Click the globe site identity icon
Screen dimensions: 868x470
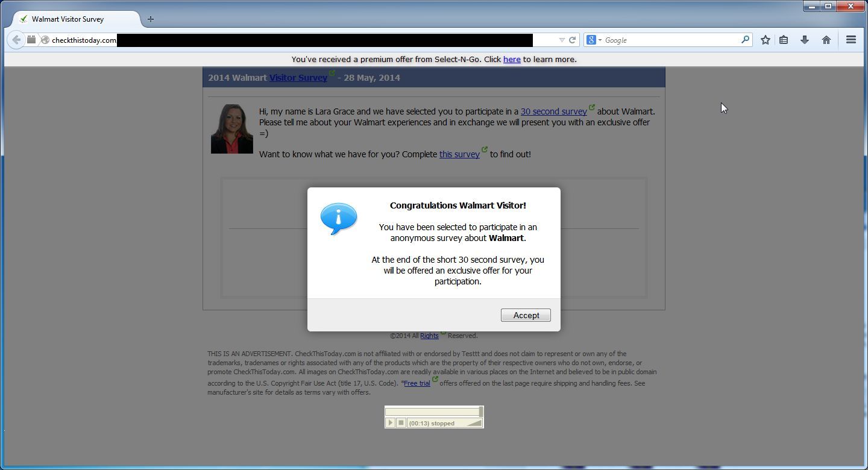[x=45, y=40]
